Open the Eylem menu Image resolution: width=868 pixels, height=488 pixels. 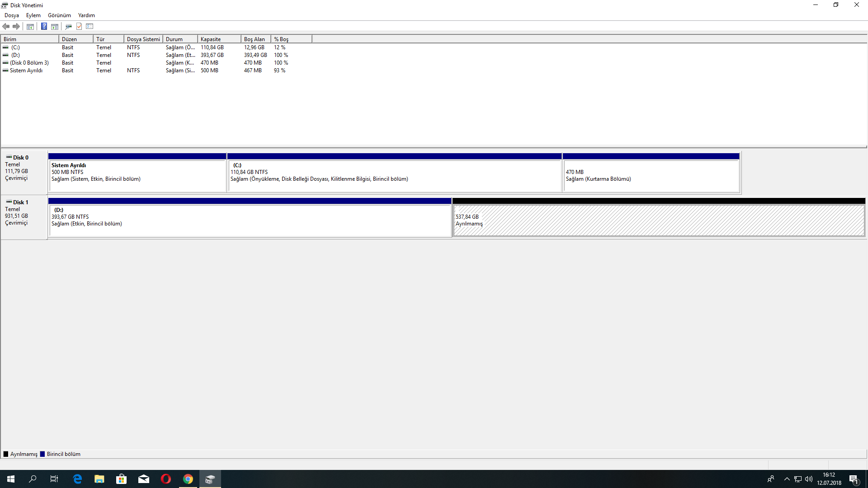pyautogui.click(x=33, y=15)
